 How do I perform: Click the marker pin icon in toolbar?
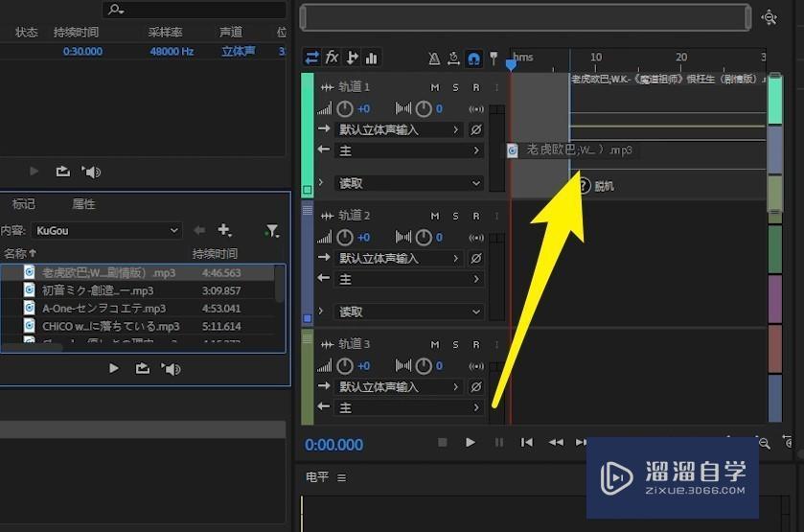(494, 58)
